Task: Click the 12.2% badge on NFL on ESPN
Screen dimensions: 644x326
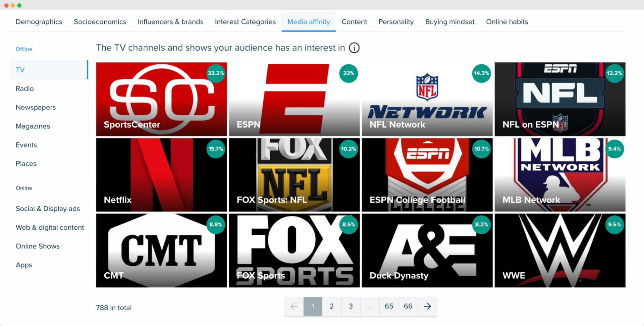Action: point(614,73)
